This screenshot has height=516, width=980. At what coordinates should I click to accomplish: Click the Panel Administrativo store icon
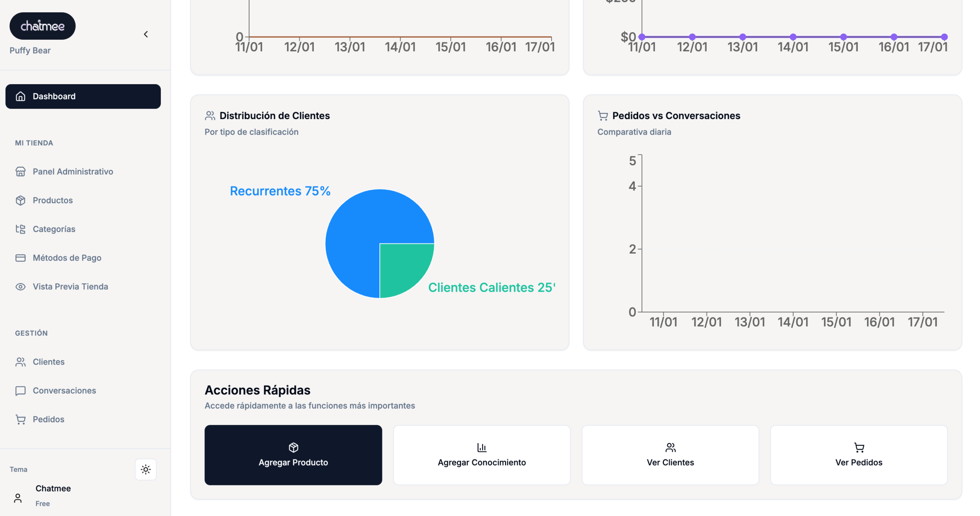point(20,171)
